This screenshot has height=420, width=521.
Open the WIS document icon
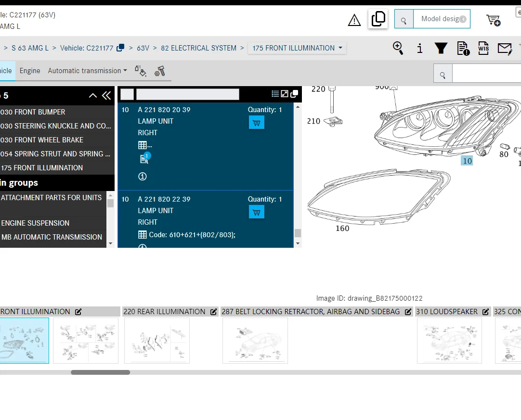coord(483,48)
